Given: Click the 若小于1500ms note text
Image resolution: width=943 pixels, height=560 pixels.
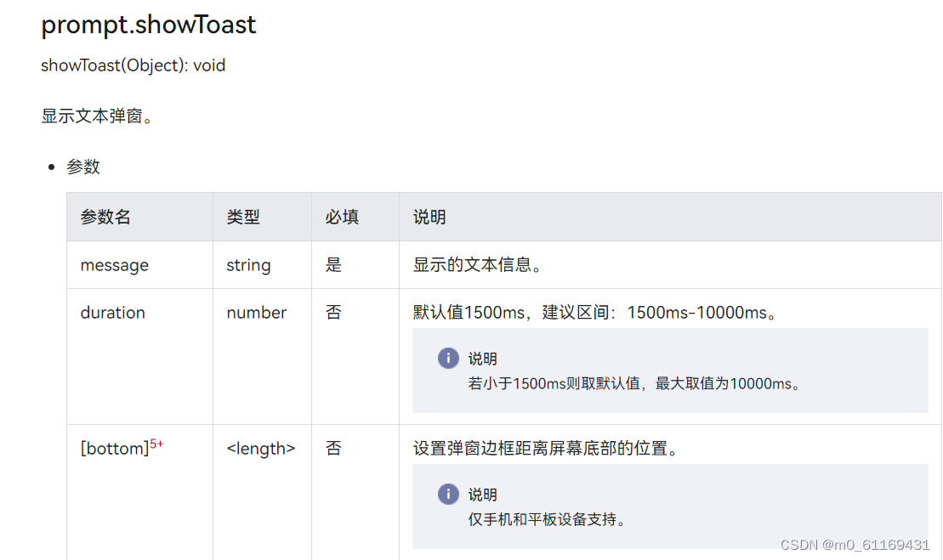Looking at the screenshot, I should coord(634,383).
